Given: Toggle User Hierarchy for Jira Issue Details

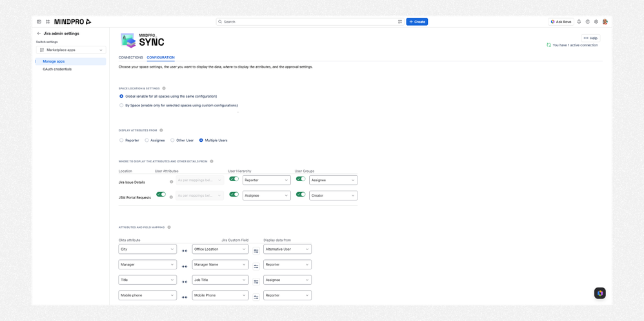Looking at the screenshot, I should click(x=234, y=179).
